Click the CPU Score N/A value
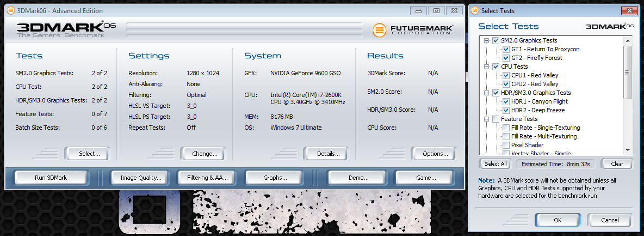Image resolution: width=644 pixels, height=236 pixels. point(433,128)
